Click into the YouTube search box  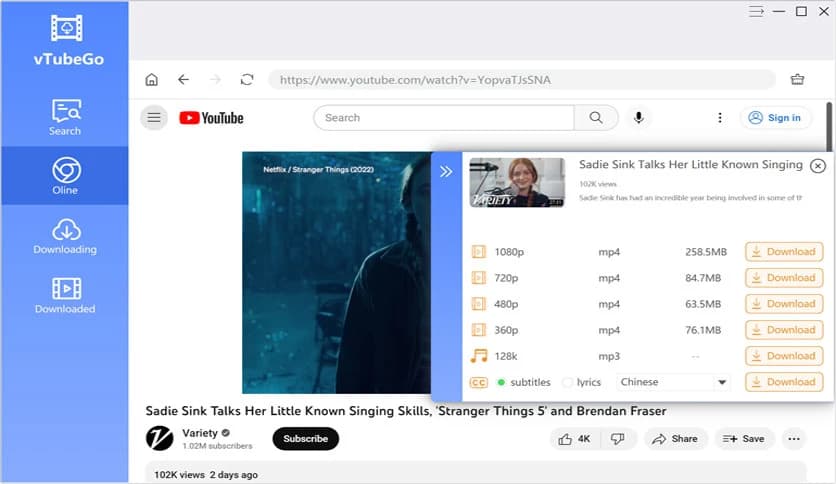pos(444,118)
